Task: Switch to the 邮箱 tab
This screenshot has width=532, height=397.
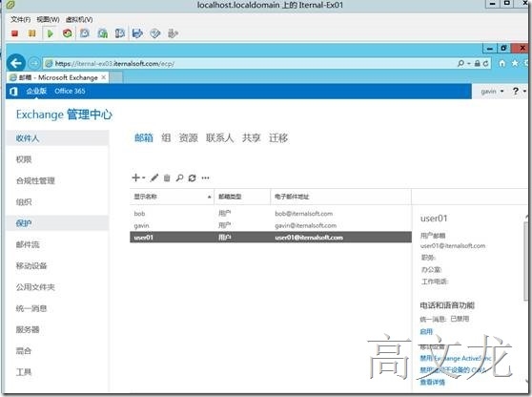Action: click(x=144, y=137)
